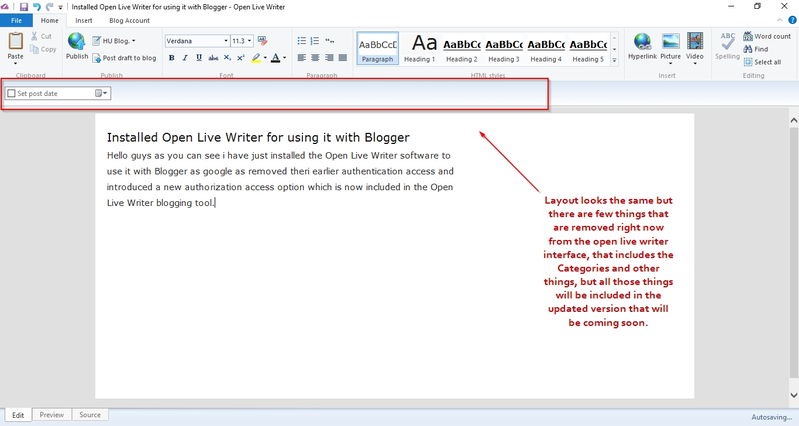The width and height of the screenshot is (799, 426).
Task: Apply subscript formatting
Action: point(227,58)
